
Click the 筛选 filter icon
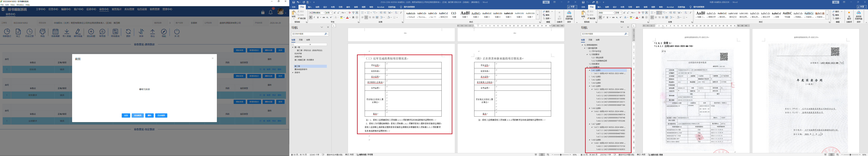(x=42, y=33)
